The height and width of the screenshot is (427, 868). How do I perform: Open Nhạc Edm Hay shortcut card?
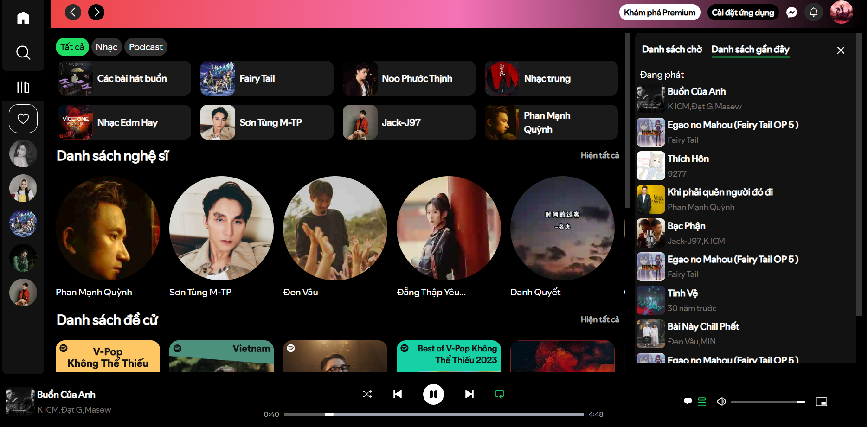pos(124,122)
